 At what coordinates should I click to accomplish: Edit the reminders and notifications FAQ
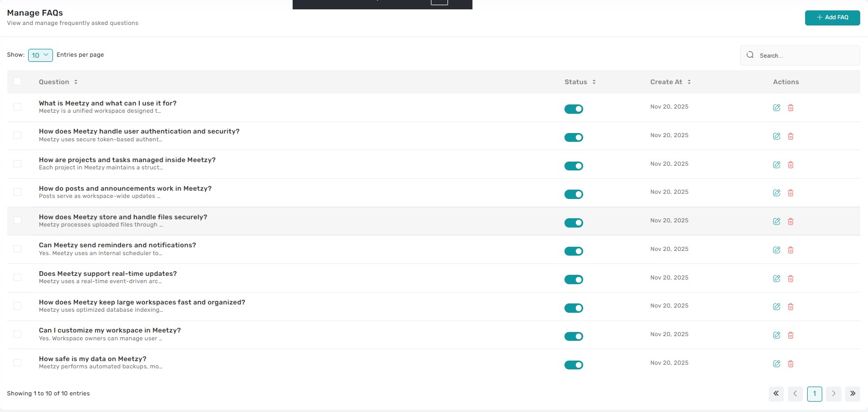coord(776,250)
